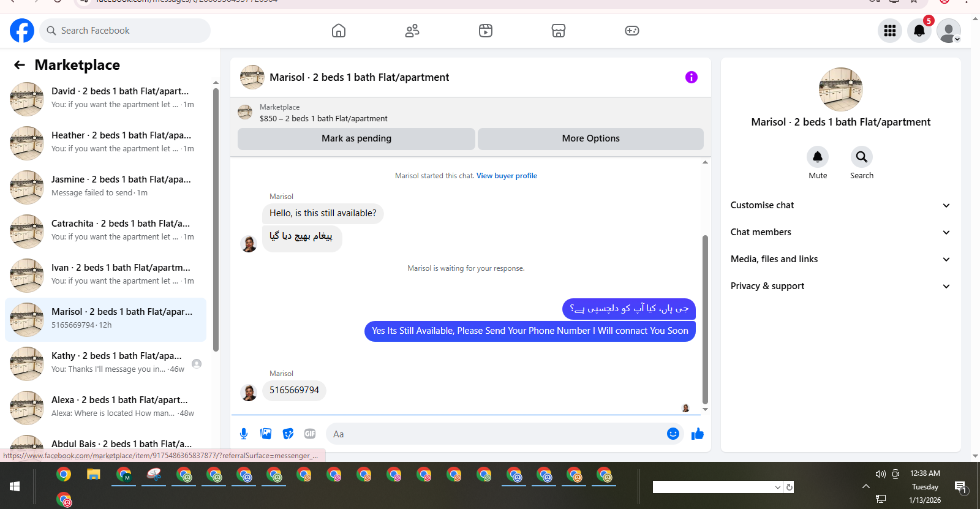Open the notifications bell with badge 5
Image resolution: width=980 pixels, height=509 pixels.
pyautogui.click(x=919, y=31)
